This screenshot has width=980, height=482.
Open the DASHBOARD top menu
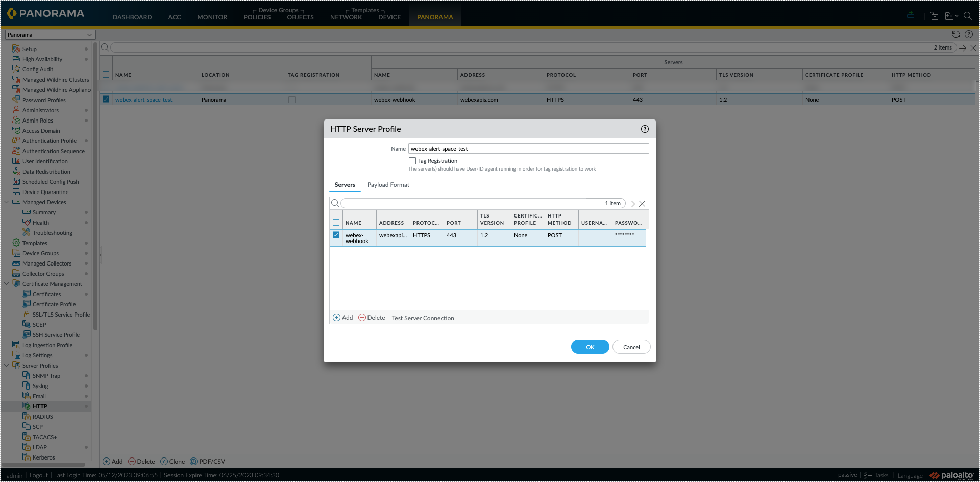tap(132, 17)
